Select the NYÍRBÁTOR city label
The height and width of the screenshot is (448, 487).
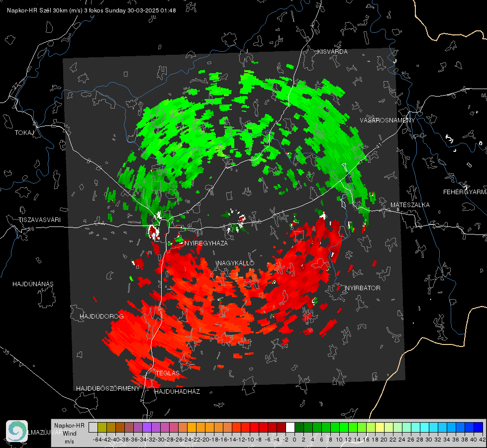coord(363,288)
